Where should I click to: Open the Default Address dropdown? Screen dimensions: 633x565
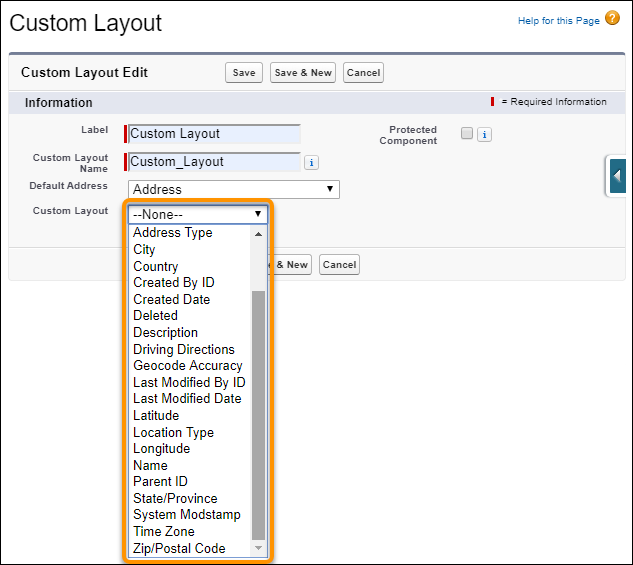click(x=234, y=189)
